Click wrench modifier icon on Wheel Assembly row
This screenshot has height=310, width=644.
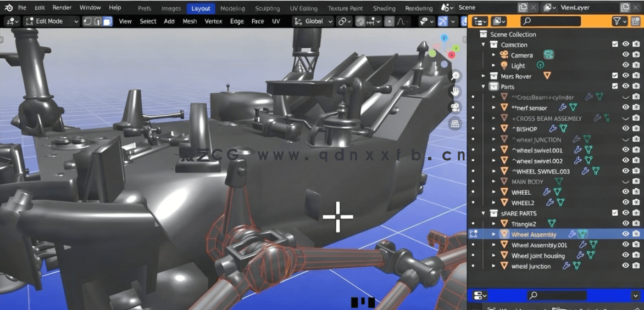pyautogui.click(x=572, y=234)
